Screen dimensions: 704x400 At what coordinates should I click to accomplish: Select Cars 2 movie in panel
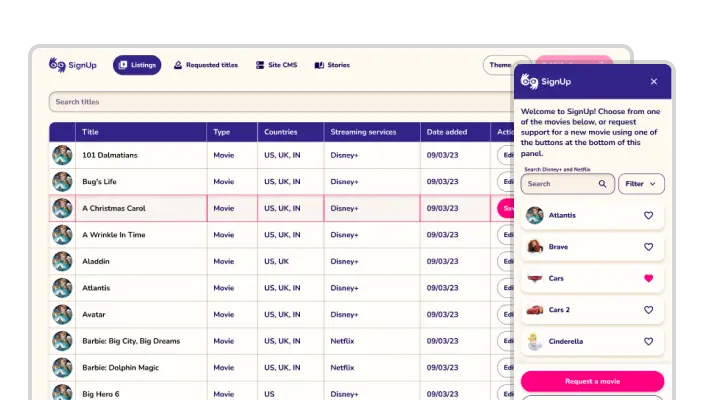click(x=592, y=310)
